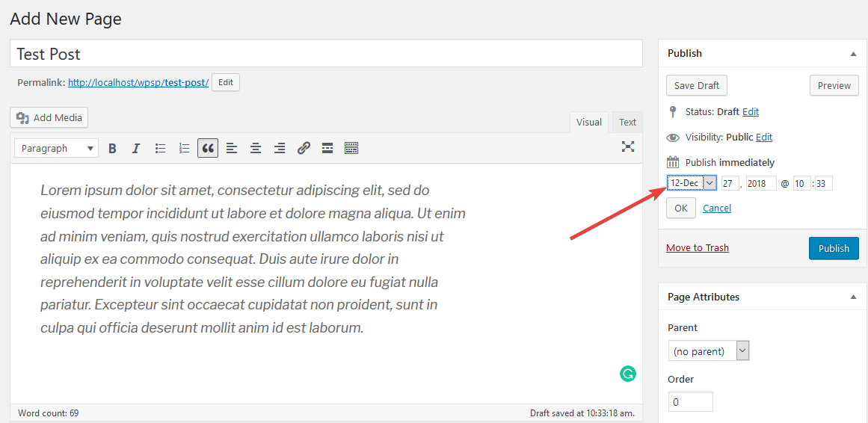The height and width of the screenshot is (423, 868).
Task: Click the year field showing 2018
Action: tap(761, 183)
